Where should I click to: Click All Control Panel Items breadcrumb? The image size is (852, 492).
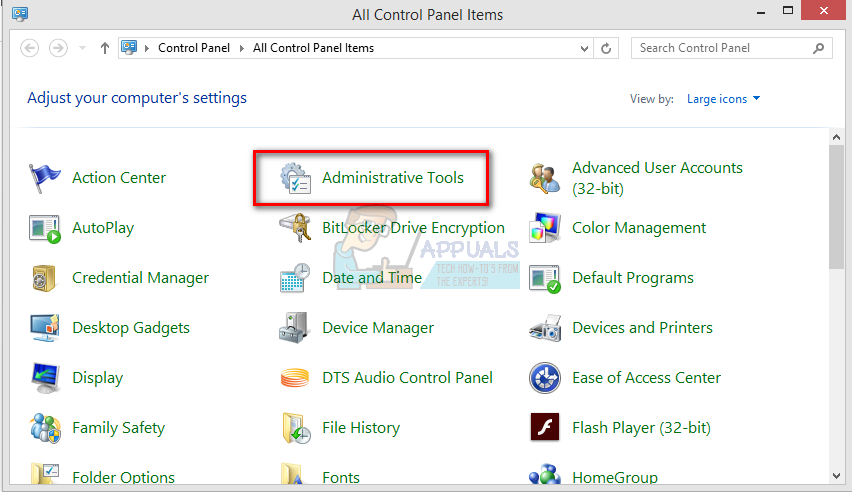314,48
